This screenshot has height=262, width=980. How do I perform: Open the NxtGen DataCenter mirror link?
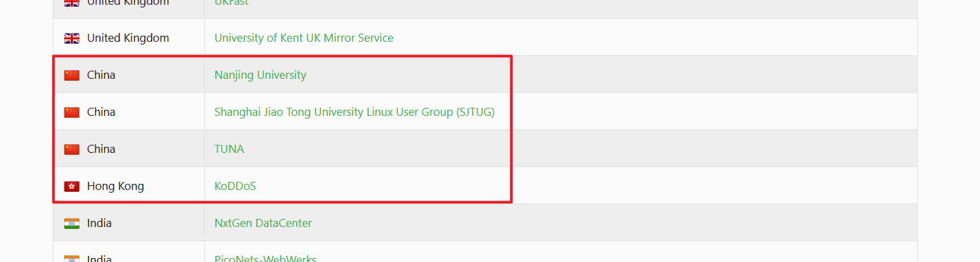point(263,223)
